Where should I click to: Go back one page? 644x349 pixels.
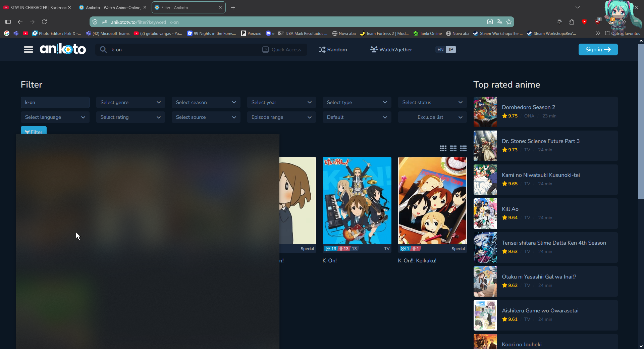20,22
